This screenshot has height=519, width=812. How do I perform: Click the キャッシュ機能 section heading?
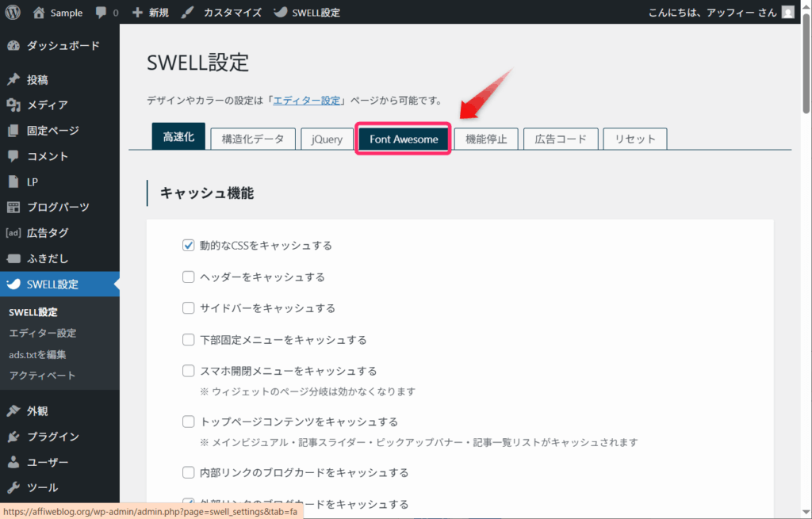click(207, 193)
